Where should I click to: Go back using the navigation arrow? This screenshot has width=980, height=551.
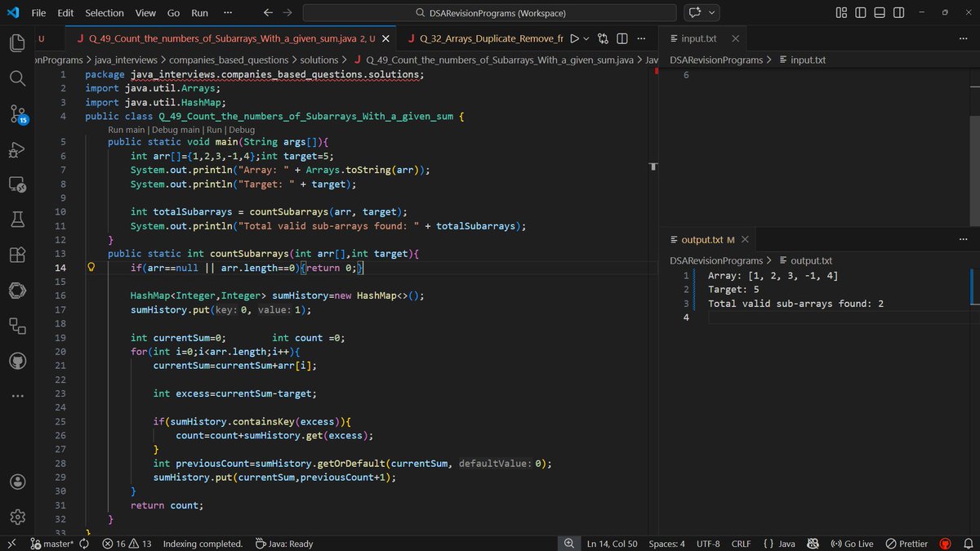tap(269, 13)
